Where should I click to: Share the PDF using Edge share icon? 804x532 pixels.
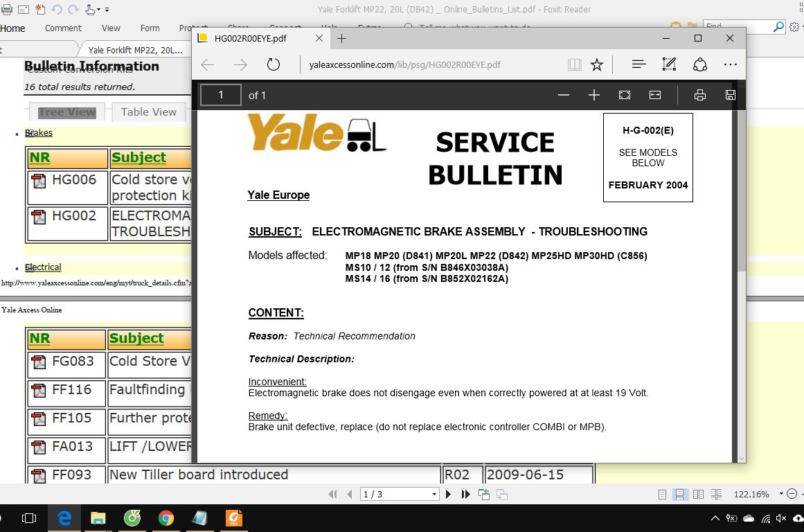tap(700, 64)
